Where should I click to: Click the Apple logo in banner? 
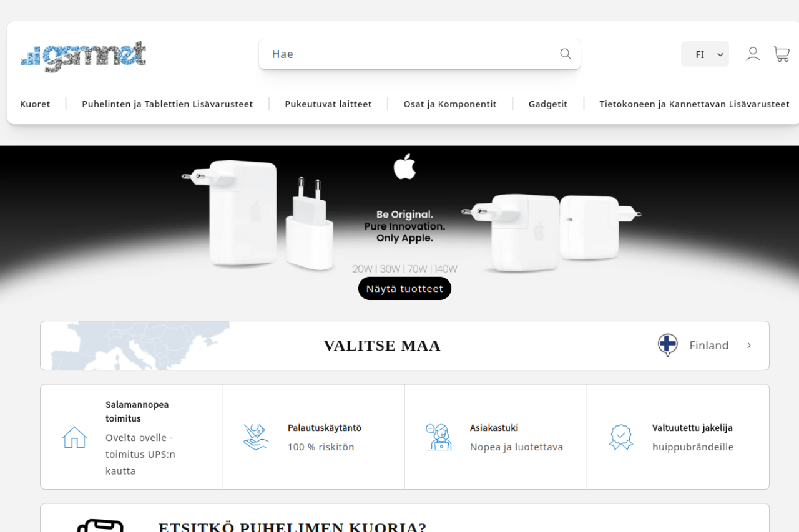click(404, 167)
